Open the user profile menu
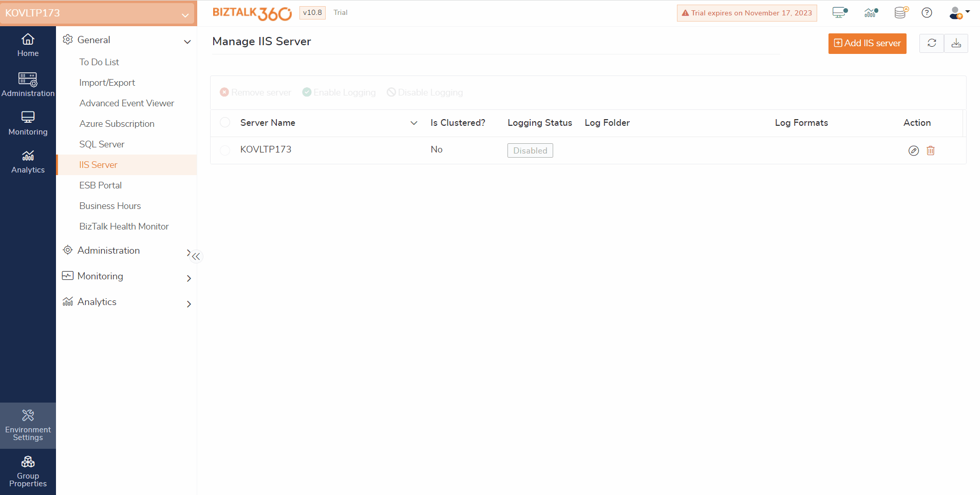Viewport: 980px width, 495px height. click(x=959, y=13)
